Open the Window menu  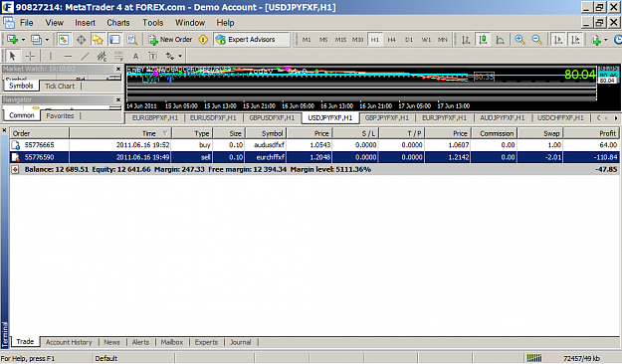click(190, 23)
